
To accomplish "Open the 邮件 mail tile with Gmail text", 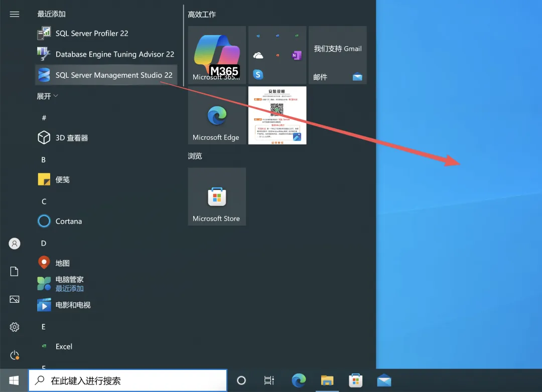I will pos(337,55).
